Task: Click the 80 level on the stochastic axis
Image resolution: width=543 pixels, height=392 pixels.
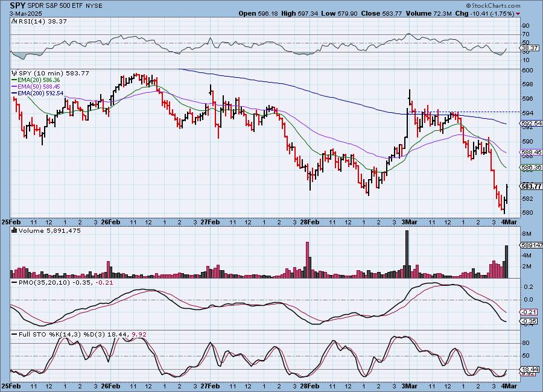Action: point(526,343)
